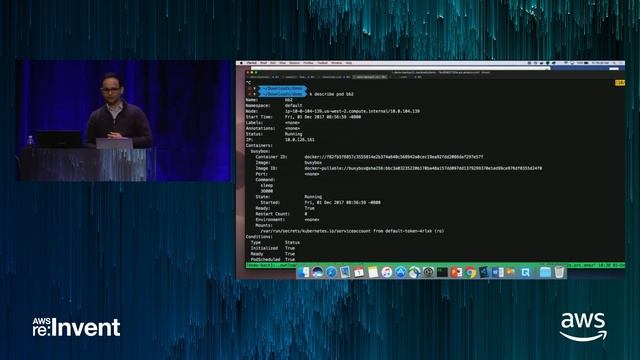Click the Node line with us-west-2.compute.internal
Screen dimensions: 640x360
[333, 111]
